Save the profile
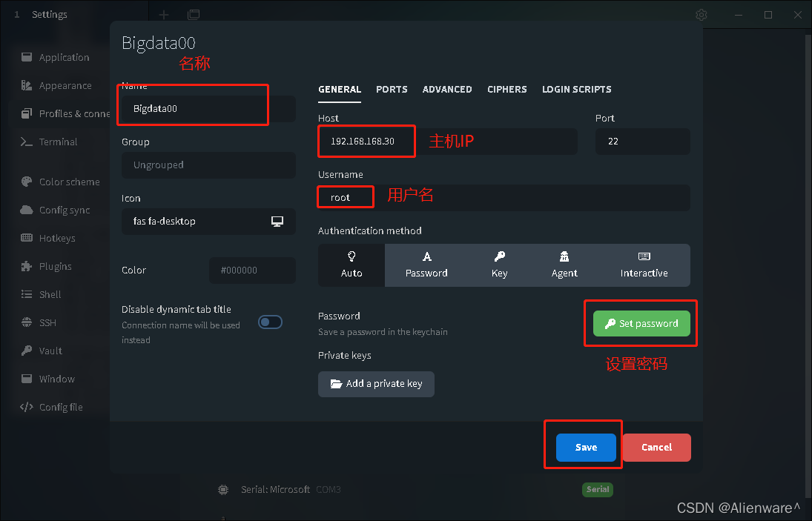The width and height of the screenshot is (812, 521). tap(587, 448)
